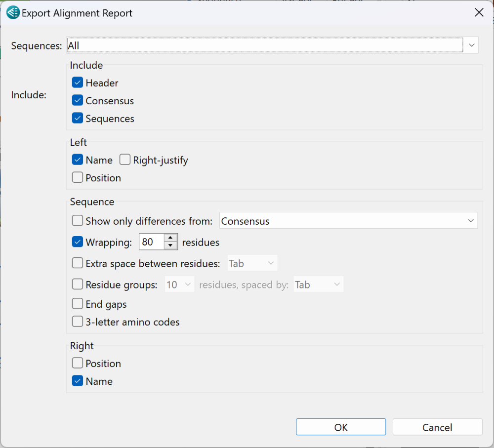Click the OK button
This screenshot has height=448, width=494.
pos(340,427)
